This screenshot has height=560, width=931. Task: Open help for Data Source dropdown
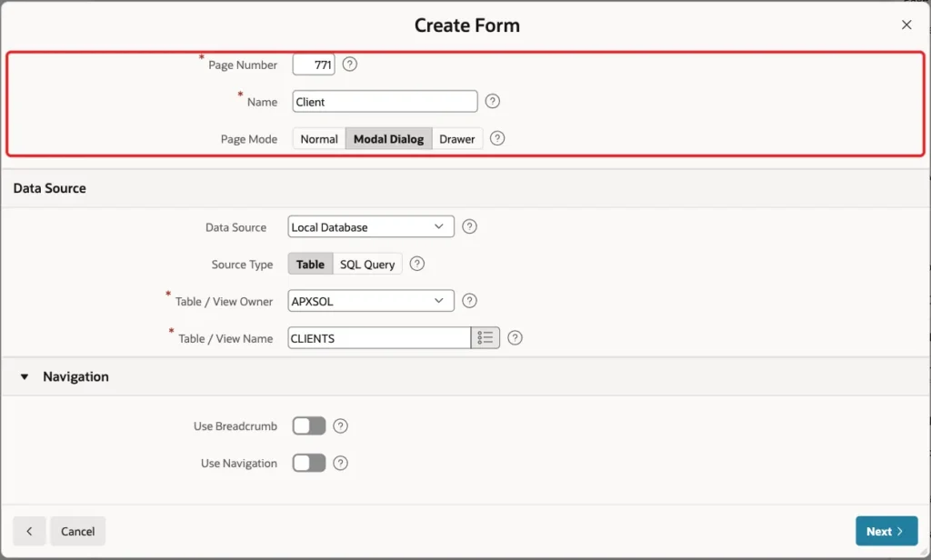tap(469, 226)
